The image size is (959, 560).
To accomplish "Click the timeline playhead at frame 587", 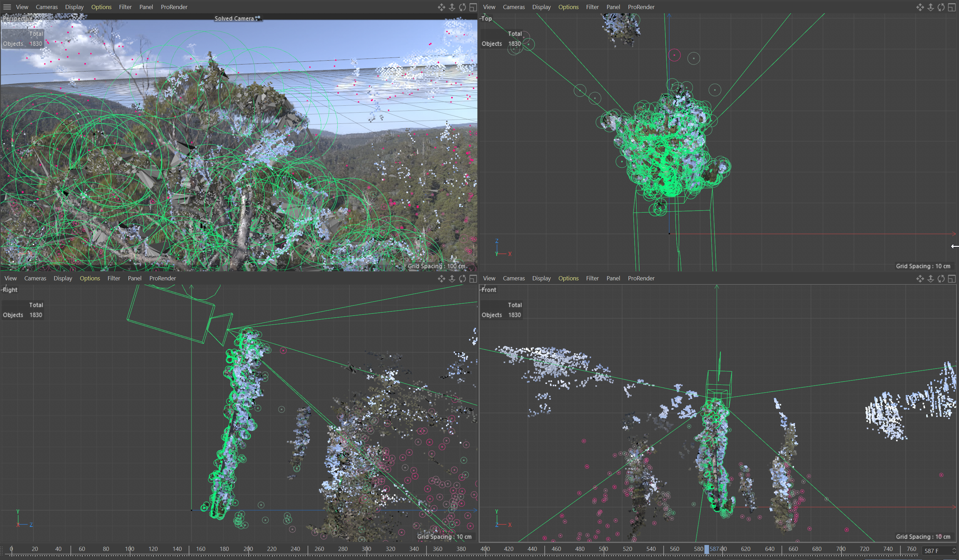I will tap(706, 549).
